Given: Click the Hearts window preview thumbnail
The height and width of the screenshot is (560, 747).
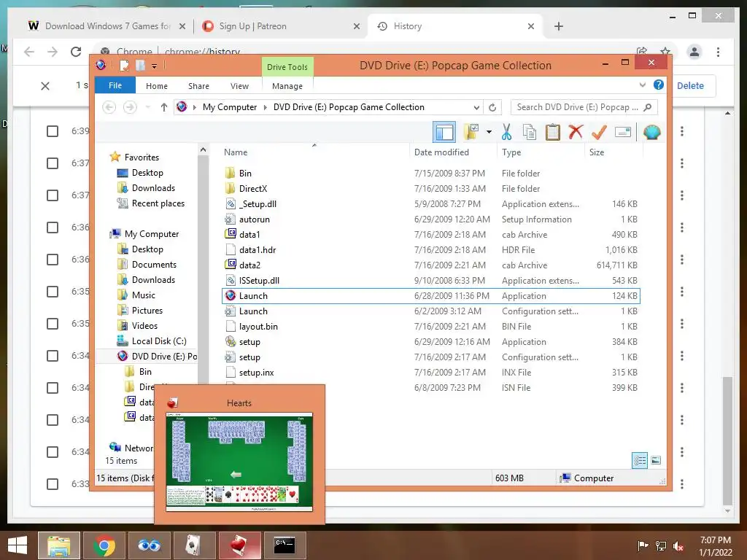Looking at the screenshot, I should pos(239,462).
